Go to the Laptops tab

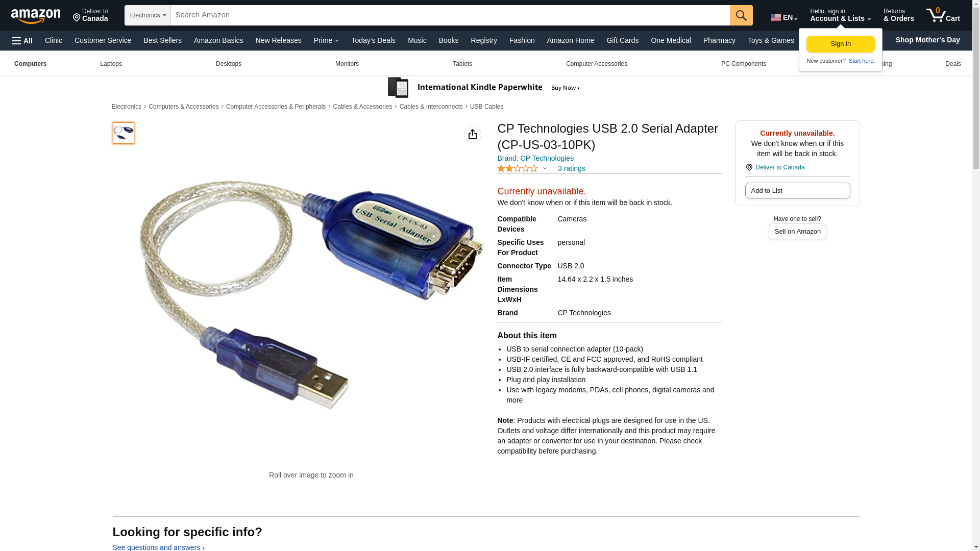[x=111, y=64]
